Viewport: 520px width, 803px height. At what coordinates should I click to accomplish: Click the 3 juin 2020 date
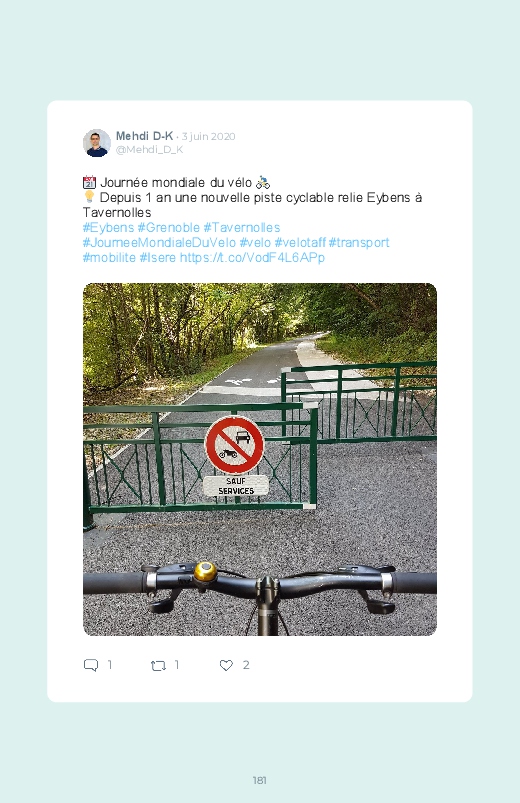[209, 136]
